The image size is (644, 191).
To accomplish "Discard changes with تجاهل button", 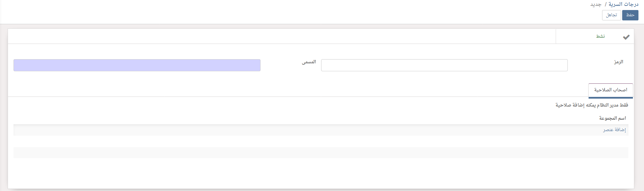I will tap(611, 15).
